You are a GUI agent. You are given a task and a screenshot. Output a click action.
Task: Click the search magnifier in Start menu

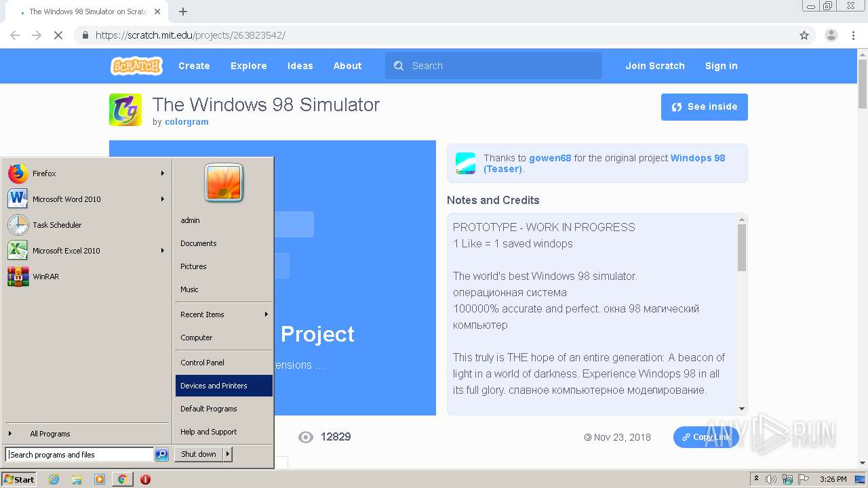(161, 455)
